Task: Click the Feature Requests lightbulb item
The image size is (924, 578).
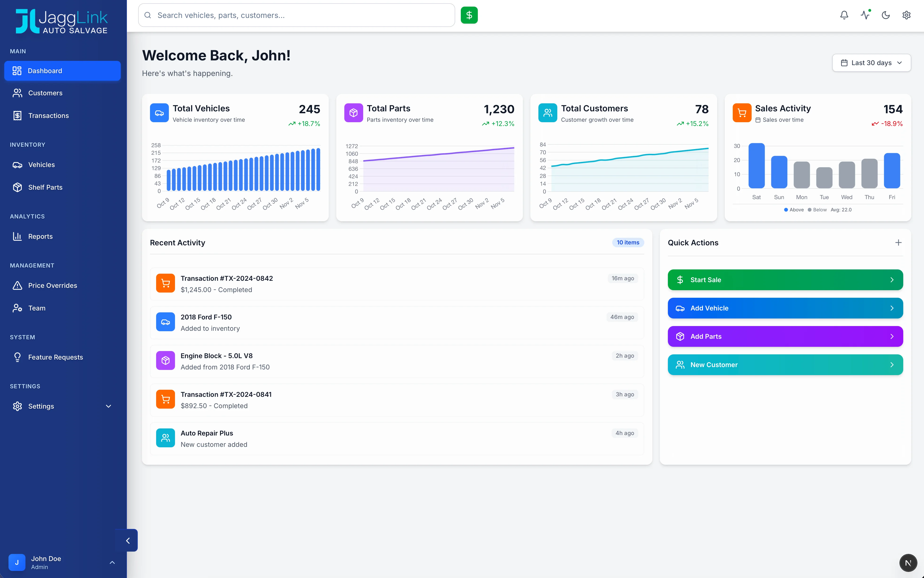Action: pos(56,357)
